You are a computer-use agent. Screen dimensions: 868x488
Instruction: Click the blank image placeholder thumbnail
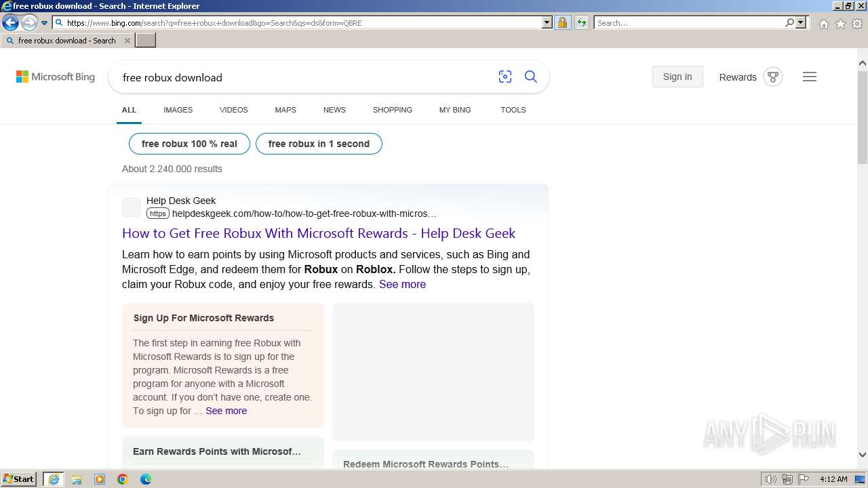coord(433,372)
